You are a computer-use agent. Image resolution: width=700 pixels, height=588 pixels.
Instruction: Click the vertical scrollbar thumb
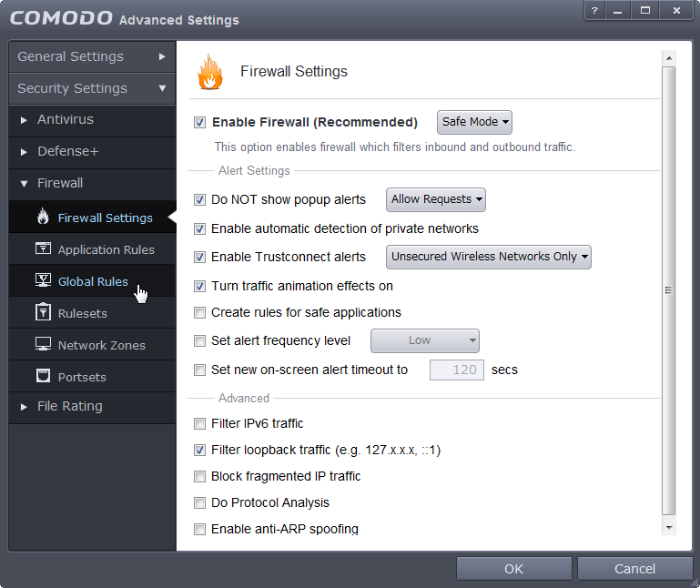[x=669, y=290]
